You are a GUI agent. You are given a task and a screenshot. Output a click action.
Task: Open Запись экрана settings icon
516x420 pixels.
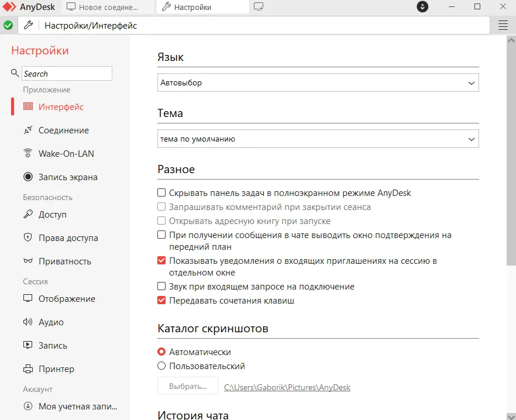tap(27, 177)
